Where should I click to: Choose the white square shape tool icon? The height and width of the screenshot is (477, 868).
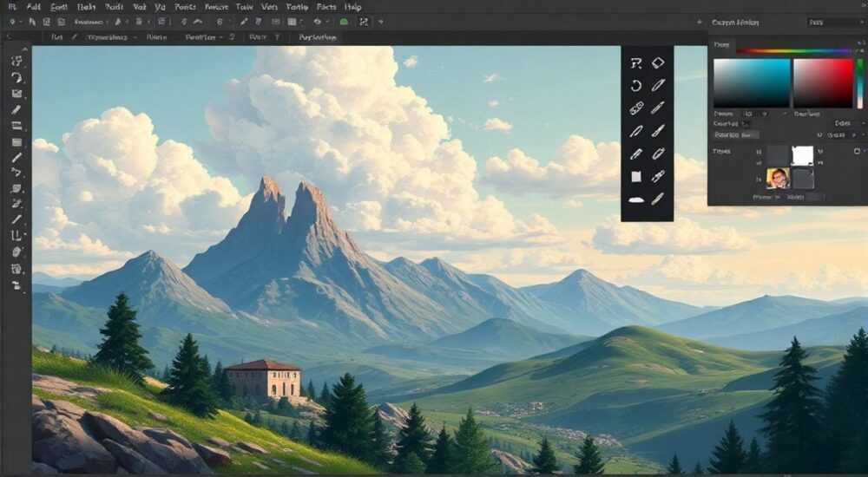tap(636, 177)
